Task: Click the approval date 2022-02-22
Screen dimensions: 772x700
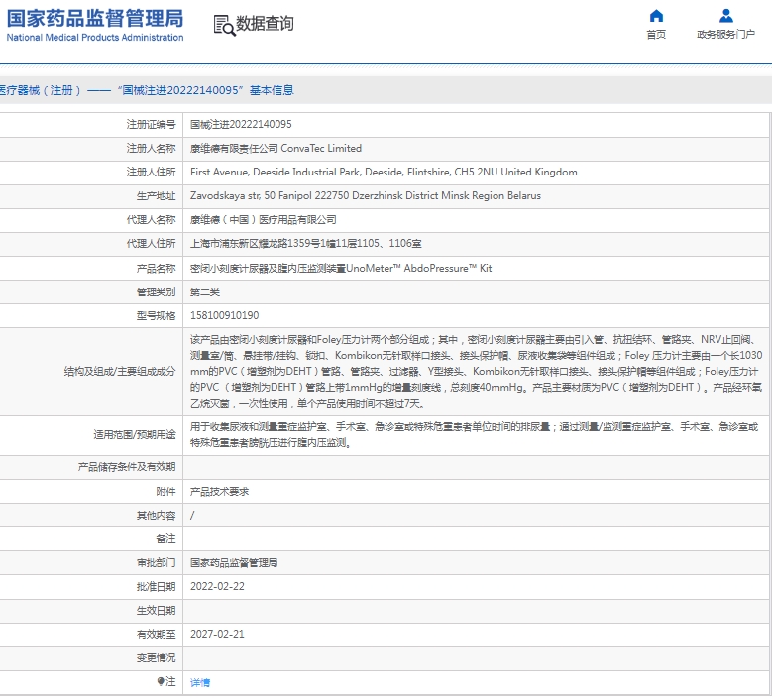Action: tap(217, 586)
